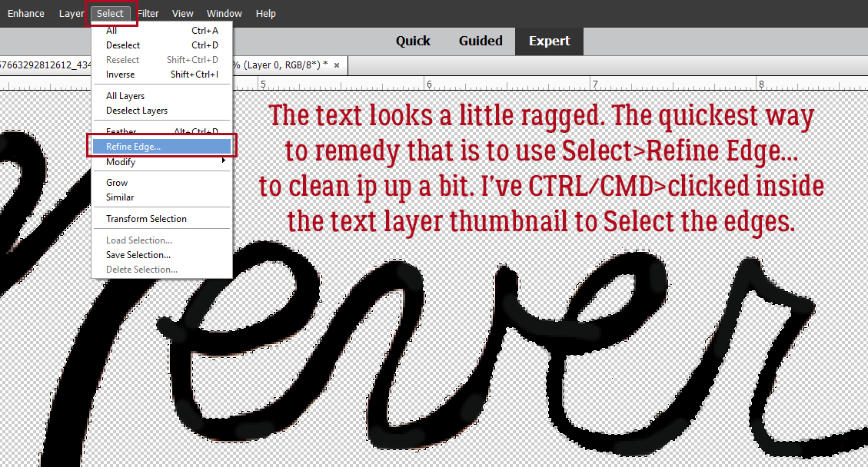
Task: Choose Grow from the Select menu
Action: click(161, 182)
